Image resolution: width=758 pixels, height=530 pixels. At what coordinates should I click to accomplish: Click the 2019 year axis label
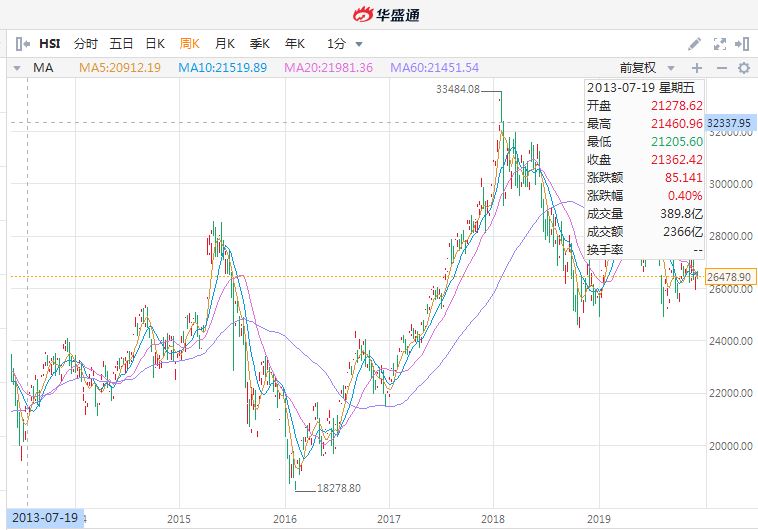[x=599, y=519]
